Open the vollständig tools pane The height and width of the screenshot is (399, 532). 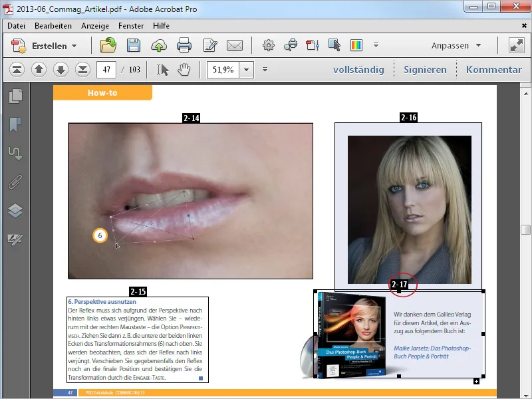click(x=358, y=70)
